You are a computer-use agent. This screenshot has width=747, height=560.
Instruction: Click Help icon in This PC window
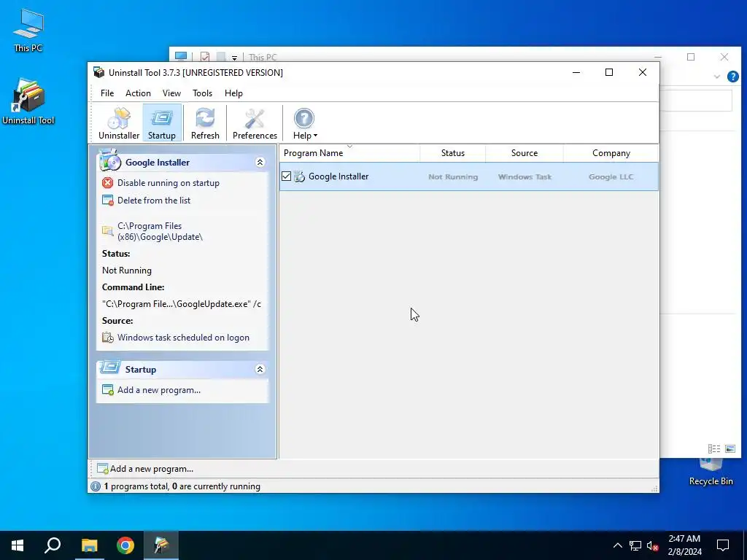pos(732,76)
